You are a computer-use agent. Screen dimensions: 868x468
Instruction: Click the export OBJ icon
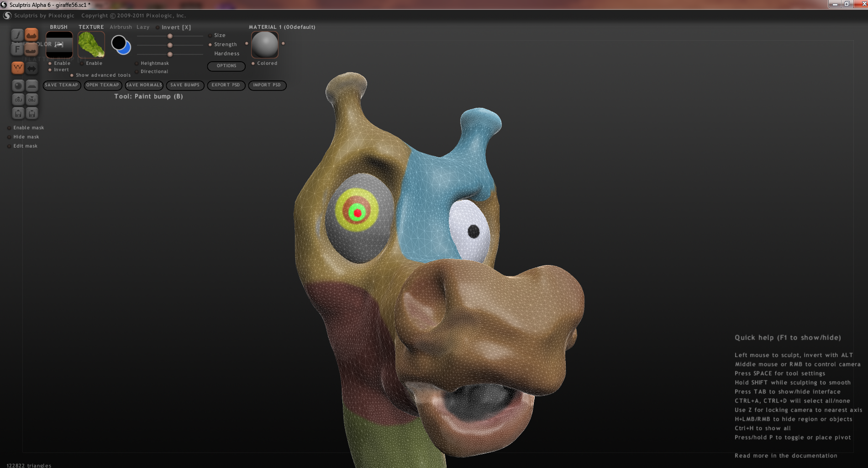tap(32, 99)
